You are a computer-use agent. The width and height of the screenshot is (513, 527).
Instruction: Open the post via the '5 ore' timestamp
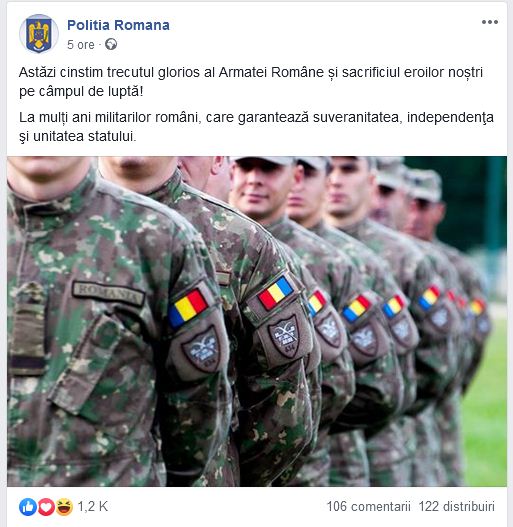[81, 45]
